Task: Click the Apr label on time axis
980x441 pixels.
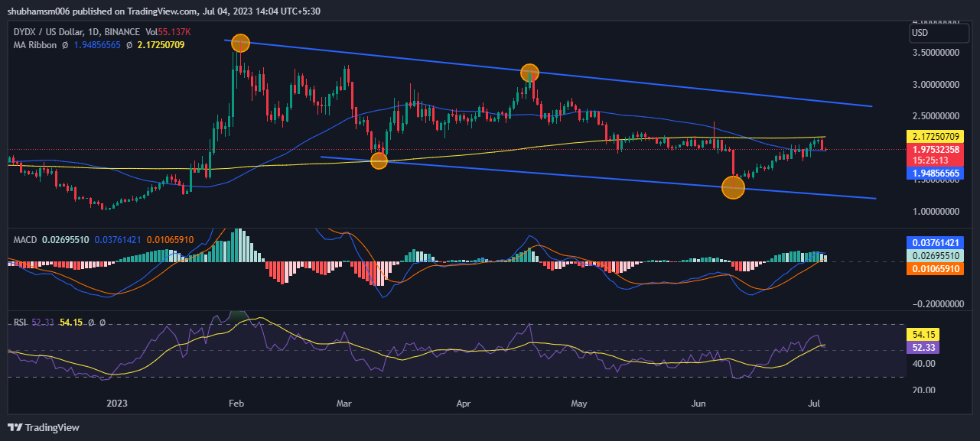Action: [463, 404]
